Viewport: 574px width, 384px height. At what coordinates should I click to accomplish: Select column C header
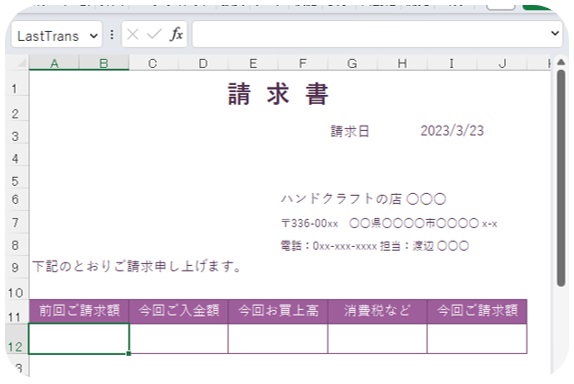[x=153, y=63]
